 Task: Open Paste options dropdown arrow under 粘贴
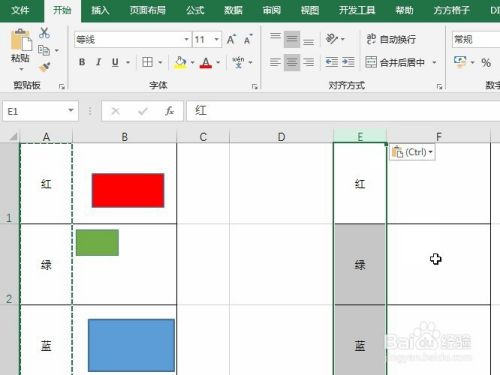pos(21,69)
